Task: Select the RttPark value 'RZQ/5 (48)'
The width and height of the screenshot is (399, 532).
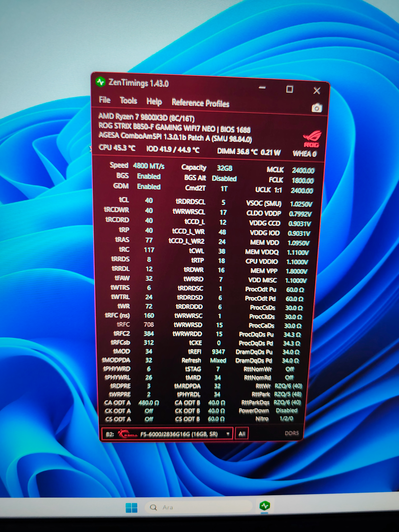Action: pos(288,395)
